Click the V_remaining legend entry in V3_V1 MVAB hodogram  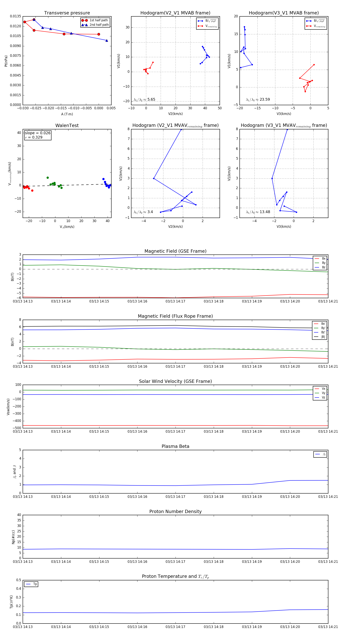pyautogui.click(x=316, y=26)
